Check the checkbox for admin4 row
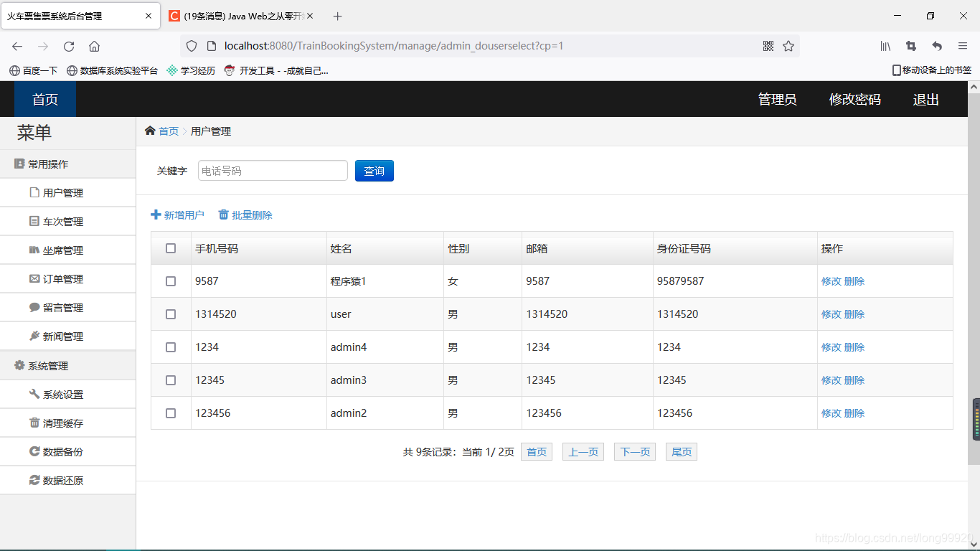The width and height of the screenshot is (980, 551). coord(171,347)
